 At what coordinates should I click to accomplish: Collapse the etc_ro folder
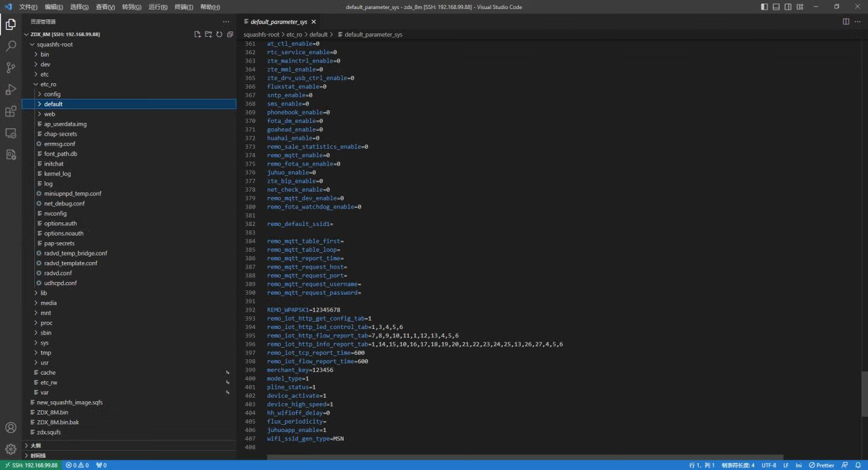(129, 84)
